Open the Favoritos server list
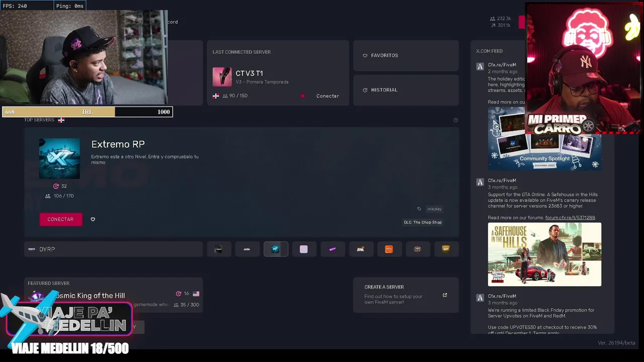Viewport: 644px width, 362px height. tap(406, 55)
